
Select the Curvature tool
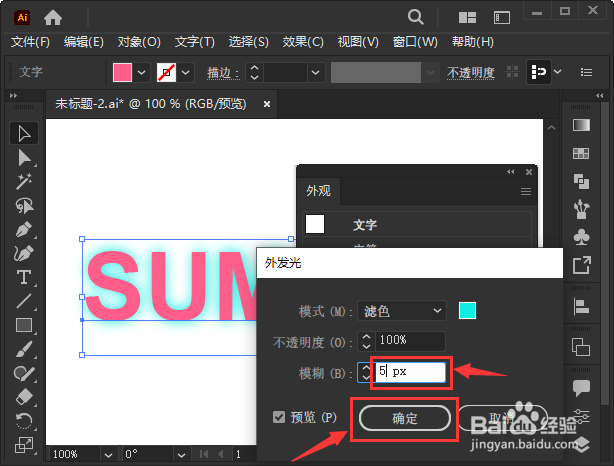pos(24,253)
